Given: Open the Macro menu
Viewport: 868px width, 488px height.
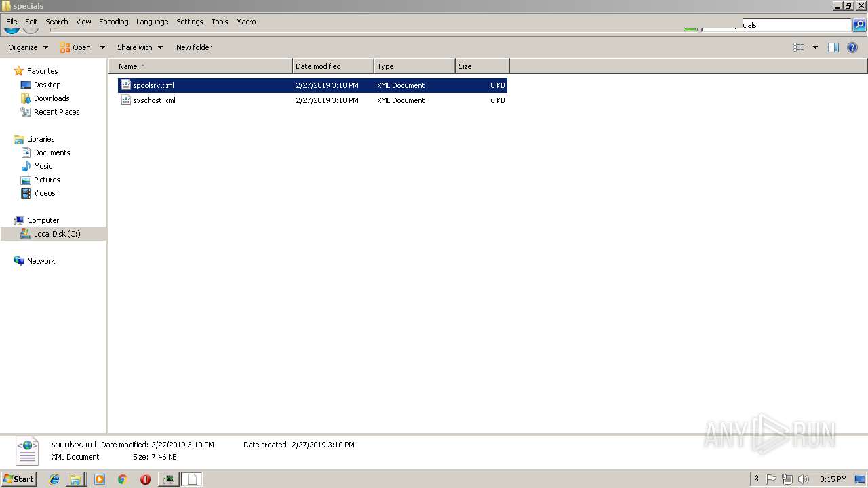Looking at the screenshot, I should 246,22.
